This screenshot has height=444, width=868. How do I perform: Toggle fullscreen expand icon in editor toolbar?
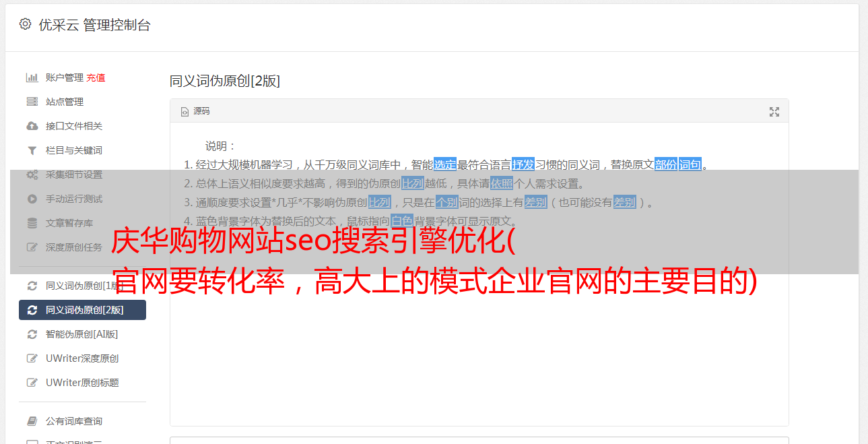tap(774, 112)
